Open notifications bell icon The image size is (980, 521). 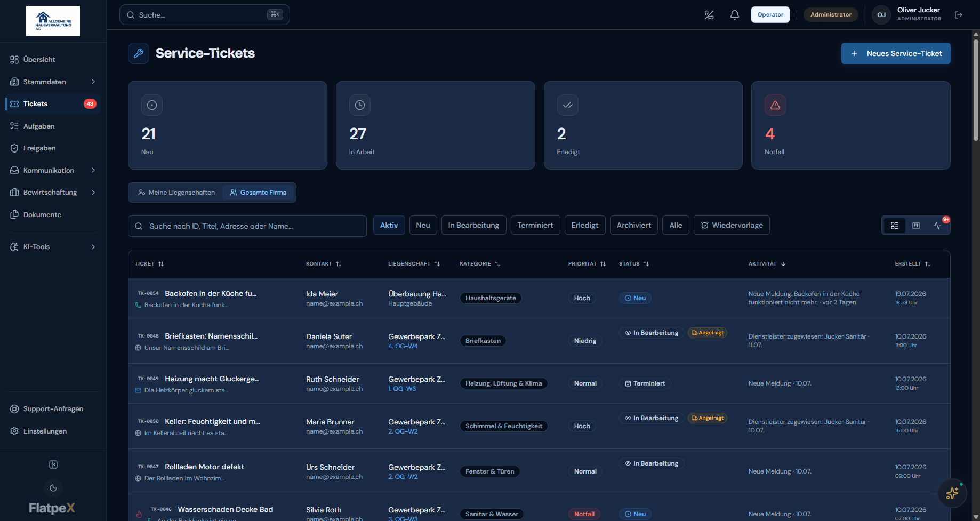(735, 15)
